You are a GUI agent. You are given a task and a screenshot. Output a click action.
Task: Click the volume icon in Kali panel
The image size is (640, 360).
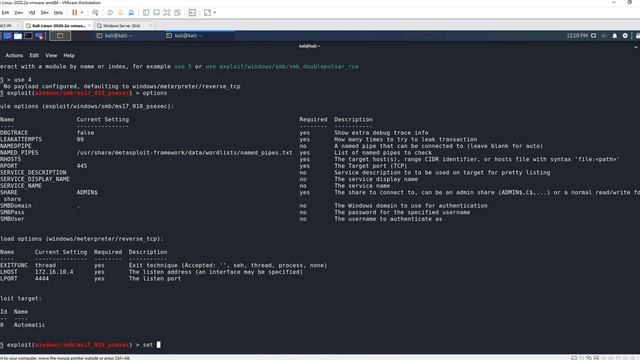(604, 36)
